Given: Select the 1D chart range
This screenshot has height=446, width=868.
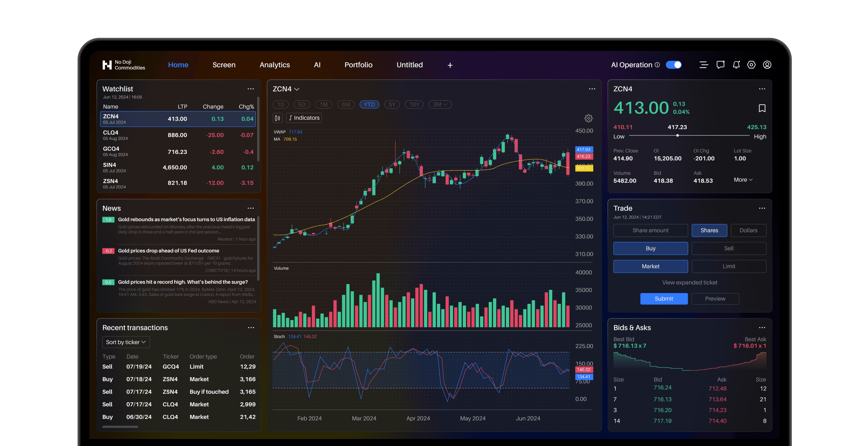Looking at the screenshot, I should pyautogui.click(x=281, y=105).
